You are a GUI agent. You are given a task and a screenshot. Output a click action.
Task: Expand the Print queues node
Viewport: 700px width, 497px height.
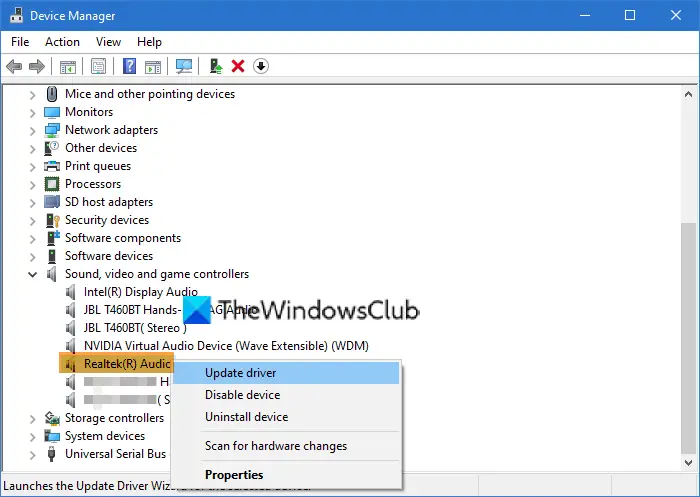tap(32, 167)
